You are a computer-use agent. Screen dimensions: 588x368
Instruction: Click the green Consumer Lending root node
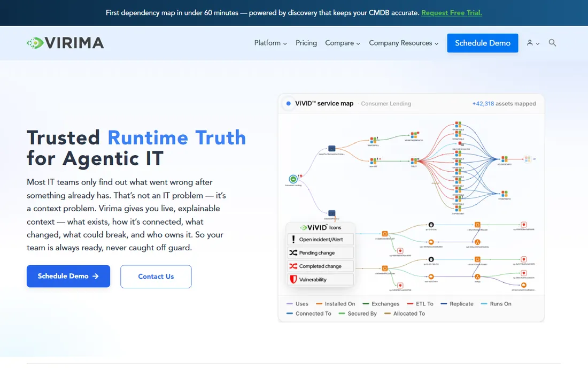293,179
